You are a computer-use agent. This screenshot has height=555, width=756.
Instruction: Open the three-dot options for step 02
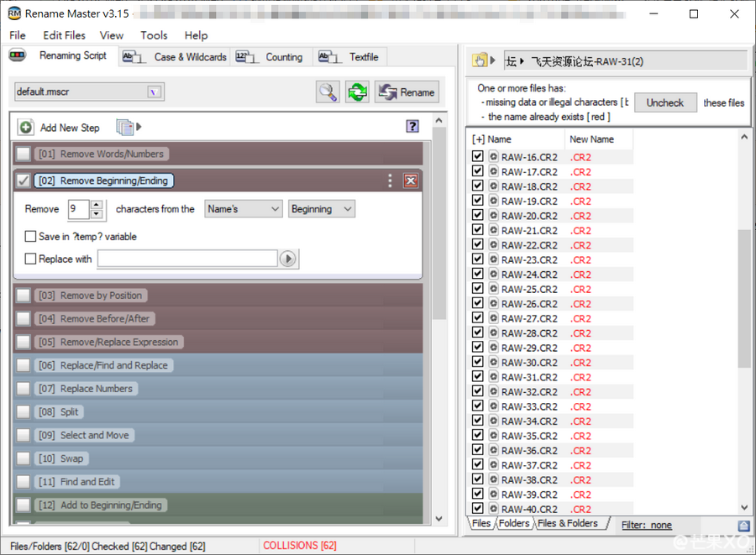[x=390, y=181]
